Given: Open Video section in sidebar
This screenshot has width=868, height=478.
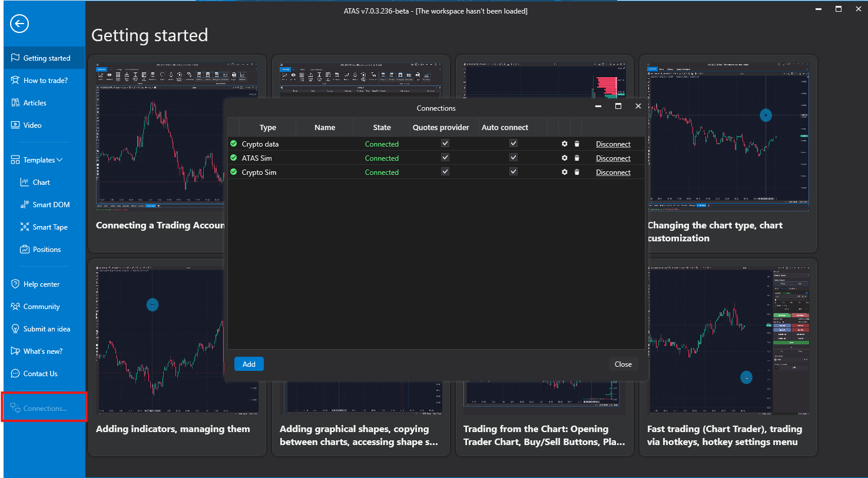Looking at the screenshot, I should (44, 125).
